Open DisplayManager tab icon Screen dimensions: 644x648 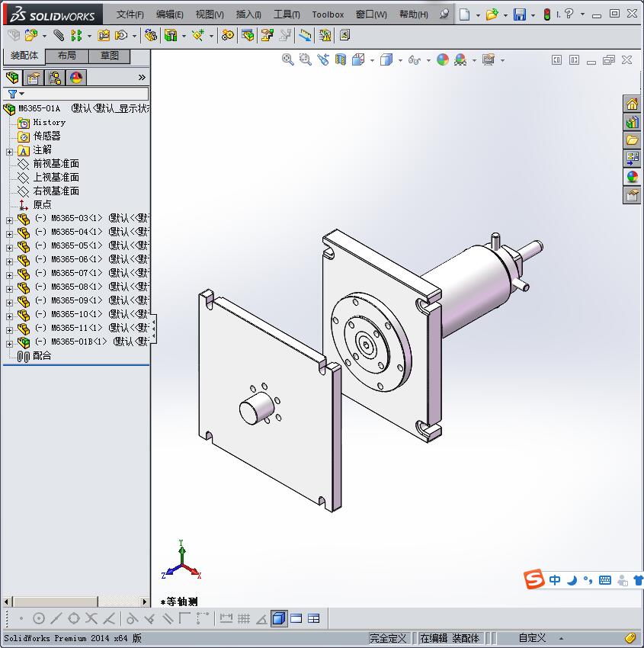coord(76,78)
